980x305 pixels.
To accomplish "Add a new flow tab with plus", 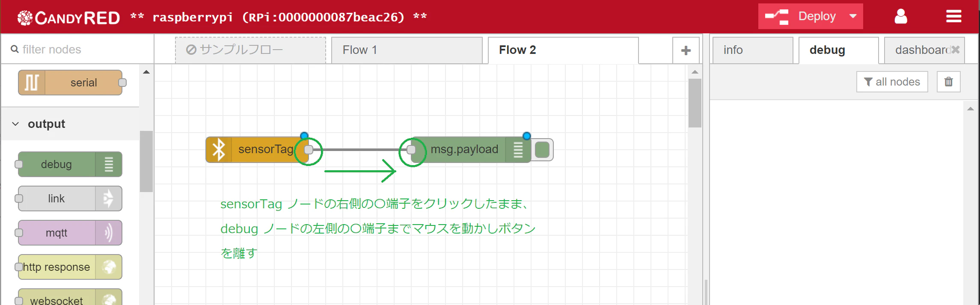I will (x=686, y=50).
